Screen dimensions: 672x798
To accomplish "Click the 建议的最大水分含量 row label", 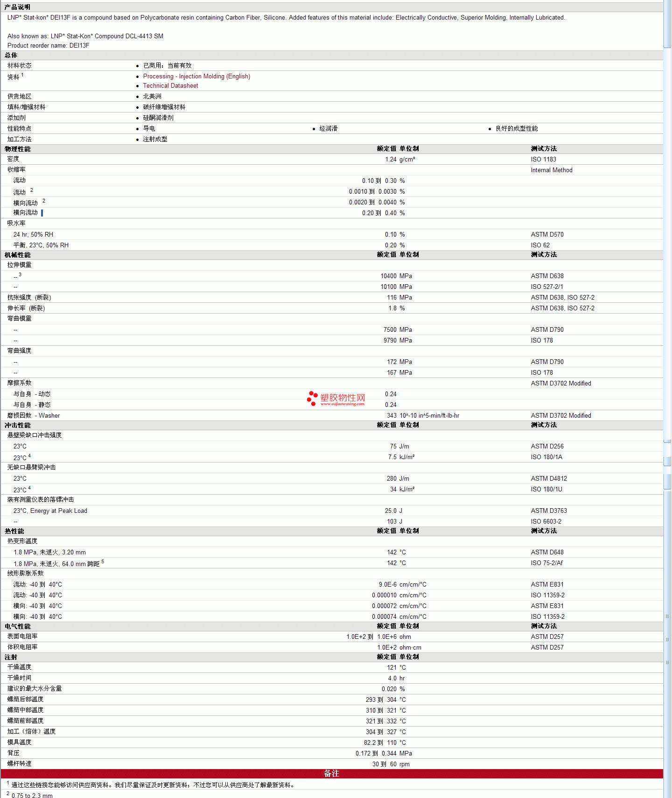I will (35, 689).
